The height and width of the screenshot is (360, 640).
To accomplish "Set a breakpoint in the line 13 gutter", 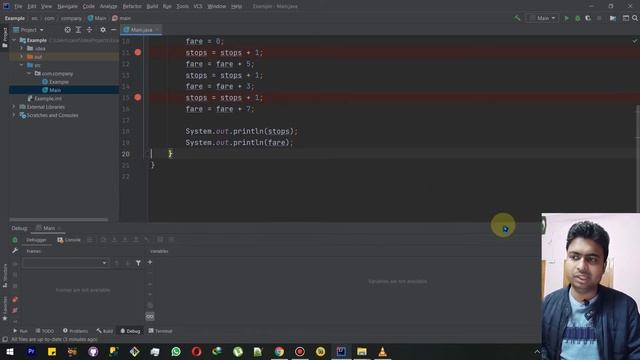I will point(138,75).
